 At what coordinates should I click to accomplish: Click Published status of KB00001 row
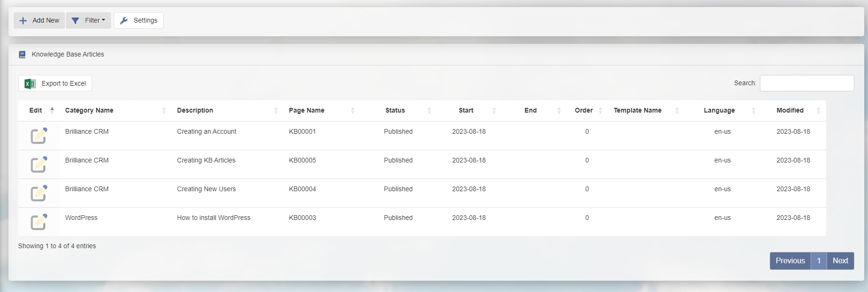[398, 131]
